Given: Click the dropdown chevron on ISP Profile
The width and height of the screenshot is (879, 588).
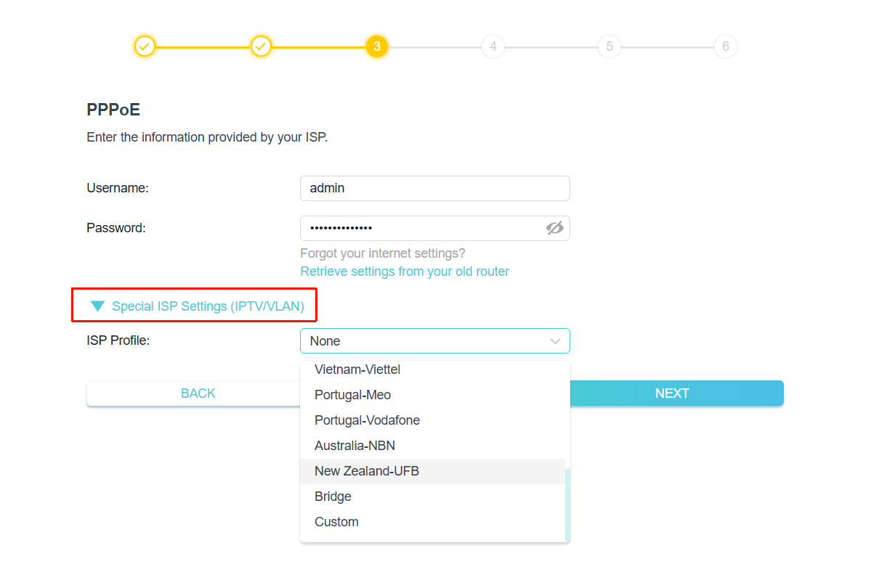Looking at the screenshot, I should pyautogui.click(x=555, y=340).
